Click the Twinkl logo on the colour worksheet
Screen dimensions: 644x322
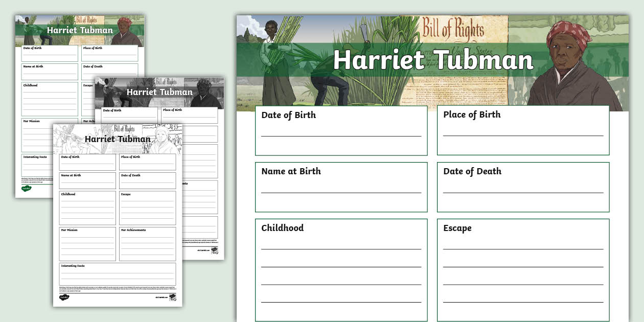[x=26, y=188]
